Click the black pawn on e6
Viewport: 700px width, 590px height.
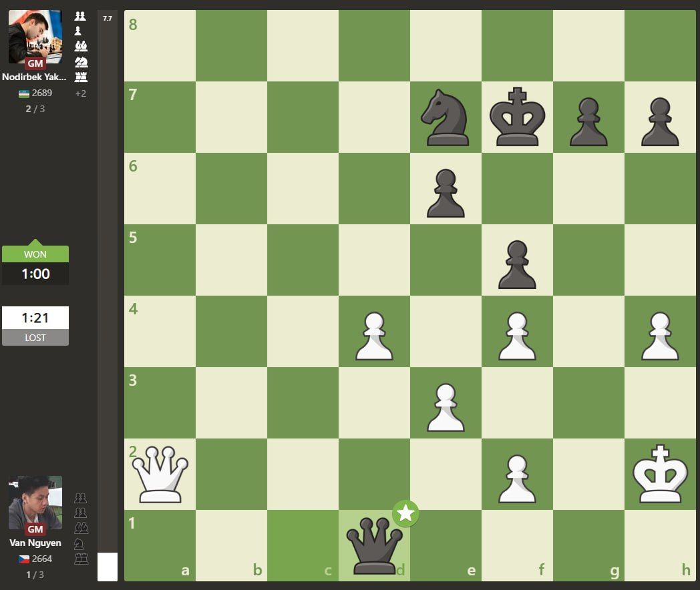pyautogui.click(x=446, y=193)
